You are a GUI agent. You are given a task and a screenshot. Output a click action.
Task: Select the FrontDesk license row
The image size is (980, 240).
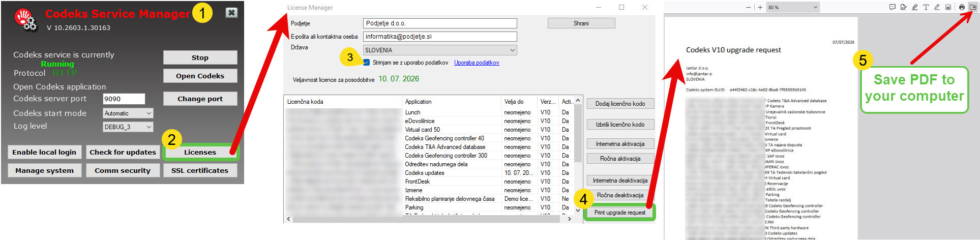[x=429, y=182]
